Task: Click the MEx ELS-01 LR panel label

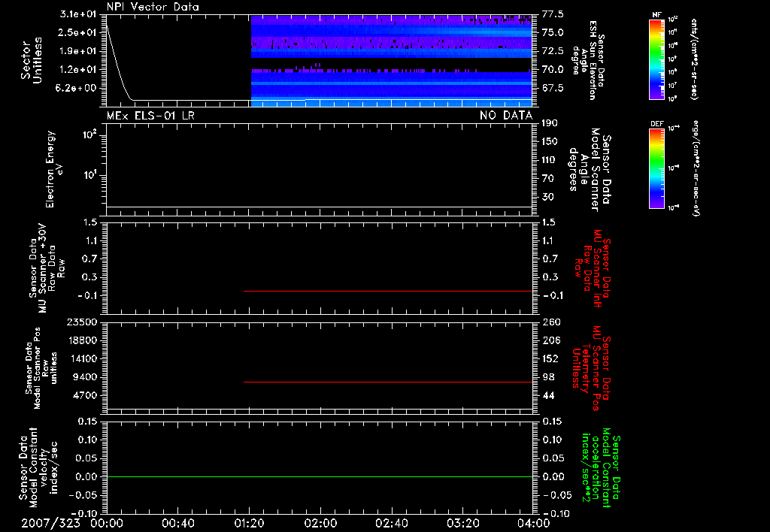Action: [x=150, y=116]
